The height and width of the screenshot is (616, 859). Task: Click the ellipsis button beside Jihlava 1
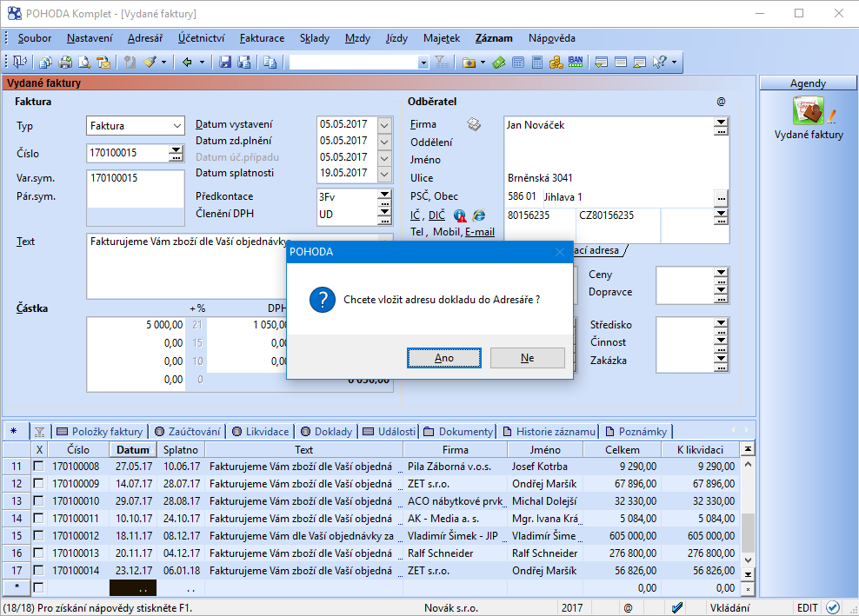coord(722,198)
